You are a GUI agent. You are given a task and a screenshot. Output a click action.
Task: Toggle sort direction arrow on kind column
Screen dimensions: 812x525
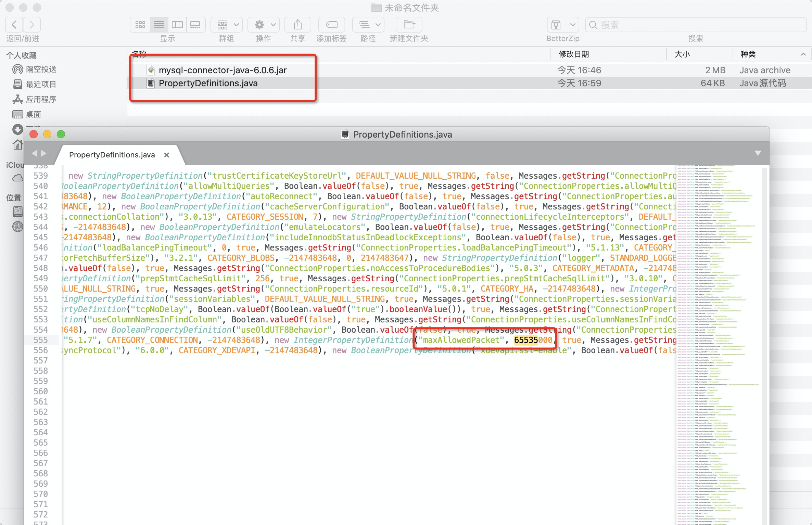click(803, 54)
